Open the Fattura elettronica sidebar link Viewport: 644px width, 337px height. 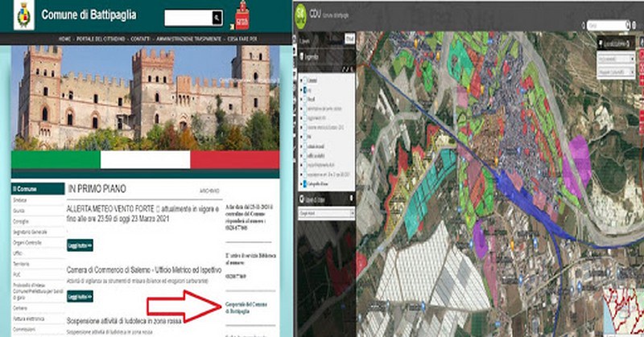29,319
